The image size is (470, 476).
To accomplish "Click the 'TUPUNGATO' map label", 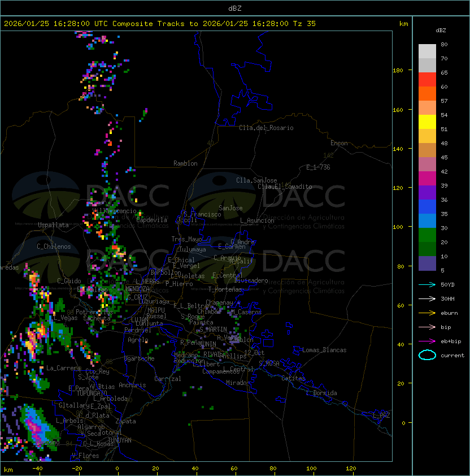I will (92, 393).
